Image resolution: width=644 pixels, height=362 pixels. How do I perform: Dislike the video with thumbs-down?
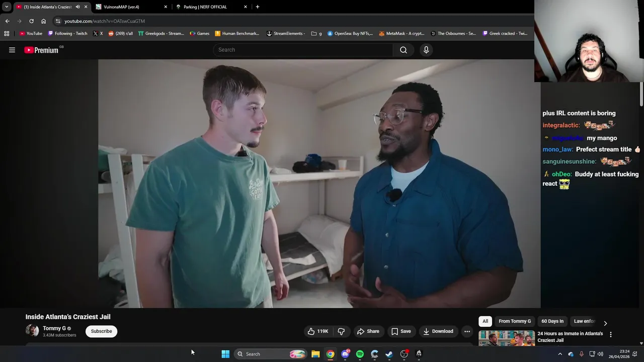pos(341,331)
